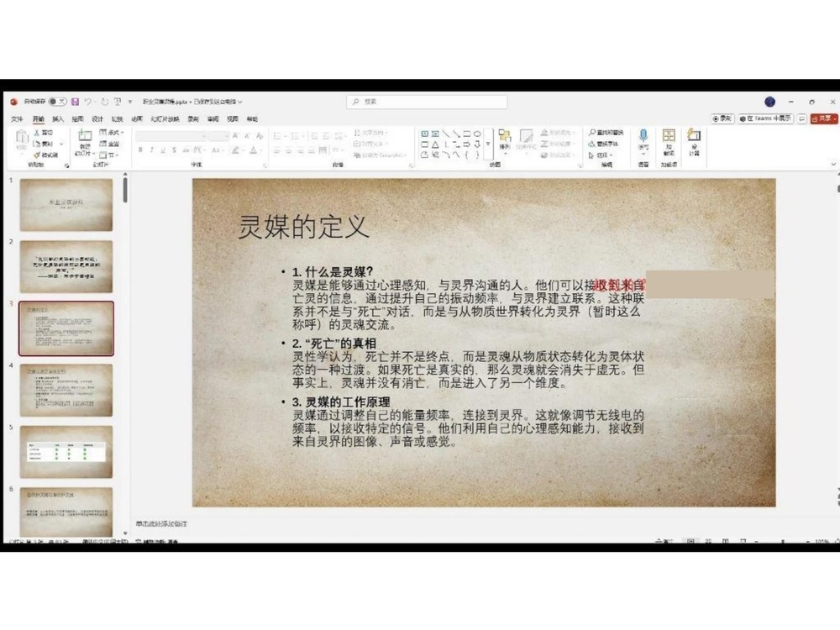840x630 pixels.
Task: Toggle Italic formatting
Action: (151, 150)
